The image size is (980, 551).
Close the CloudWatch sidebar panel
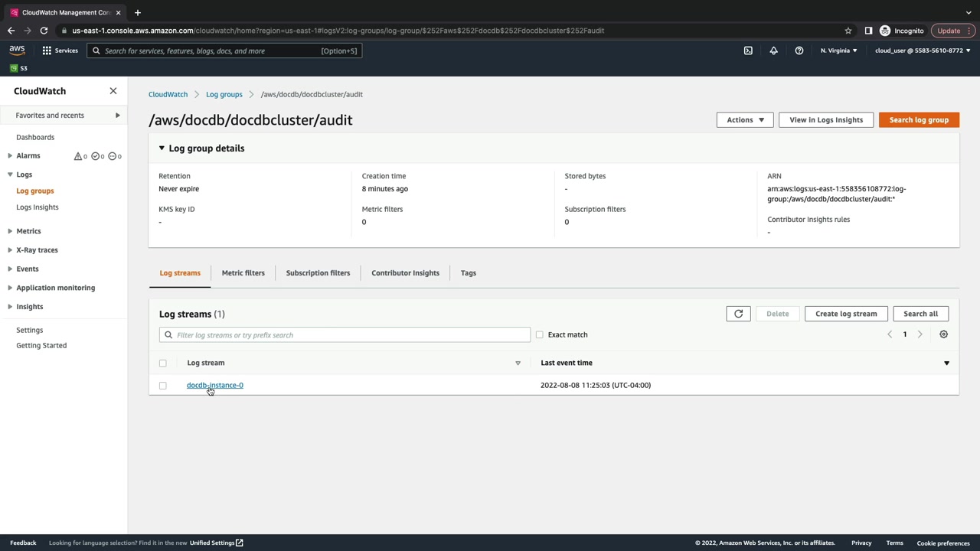113,91
